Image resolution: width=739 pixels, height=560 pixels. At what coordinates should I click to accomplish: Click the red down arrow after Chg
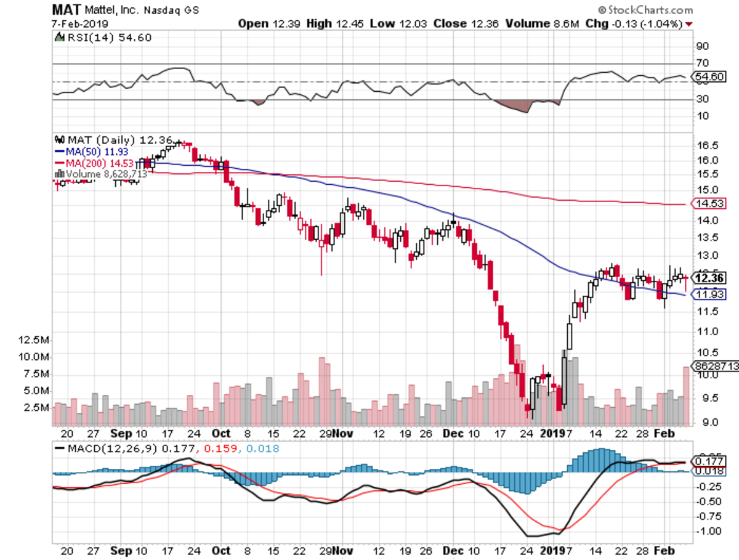pos(689,24)
